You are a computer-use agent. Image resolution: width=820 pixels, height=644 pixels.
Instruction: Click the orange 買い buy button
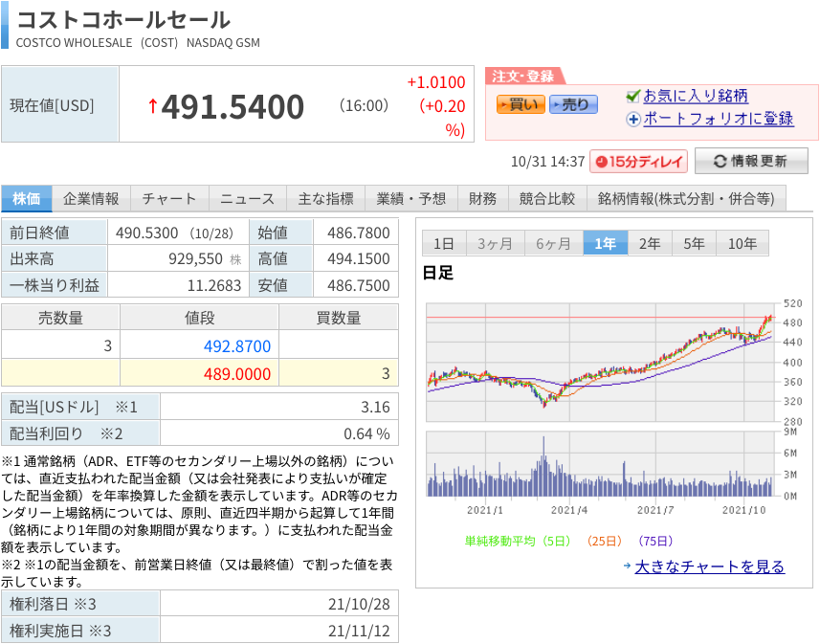pyautogui.click(x=521, y=104)
